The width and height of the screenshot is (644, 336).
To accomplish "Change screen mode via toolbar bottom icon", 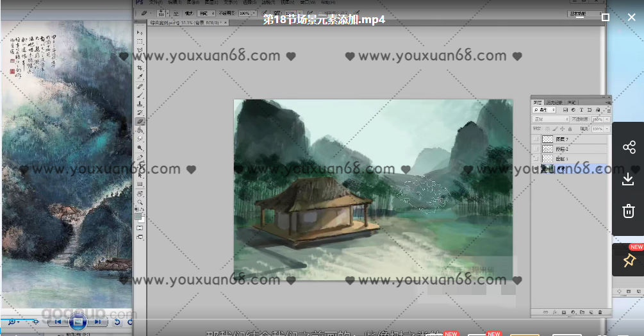I will click(x=140, y=237).
